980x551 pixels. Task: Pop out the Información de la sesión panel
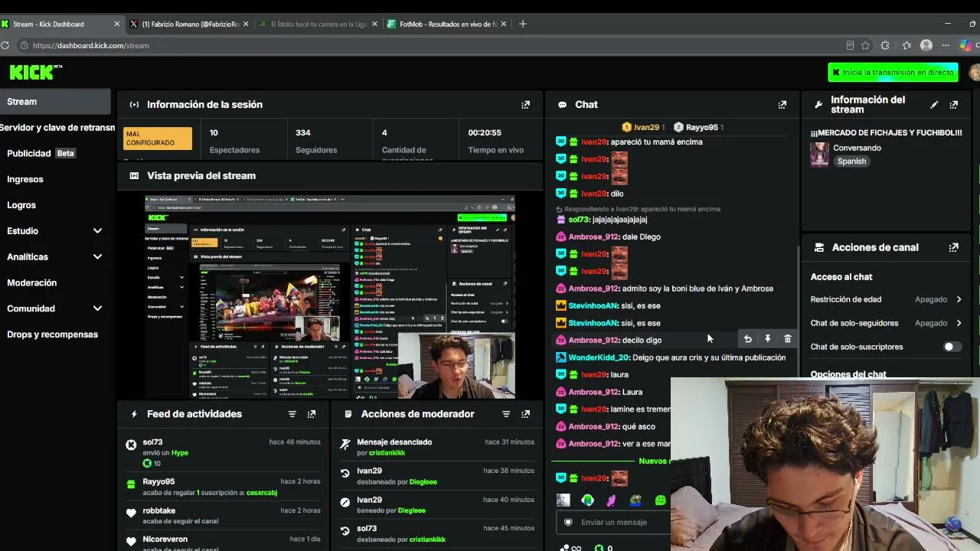(x=525, y=105)
